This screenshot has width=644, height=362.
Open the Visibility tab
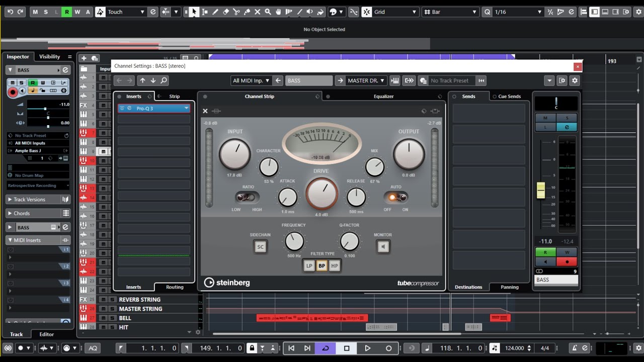click(50, 57)
